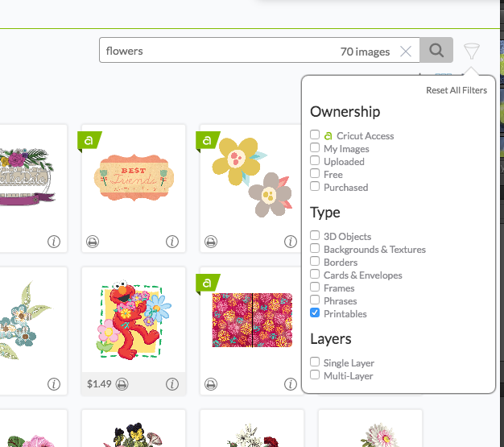504x447 pixels.
Task: Select the pansies bouquet image in bottom row
Action: coord(134,434)
